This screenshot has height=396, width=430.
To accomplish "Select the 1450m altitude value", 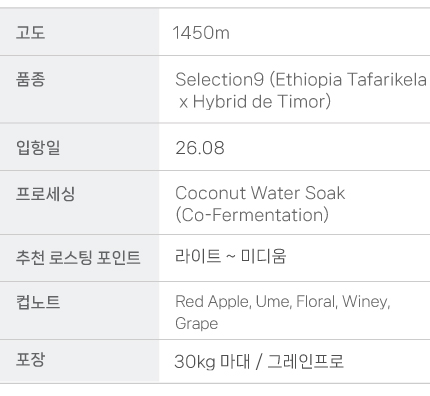I will pos(201,33).
